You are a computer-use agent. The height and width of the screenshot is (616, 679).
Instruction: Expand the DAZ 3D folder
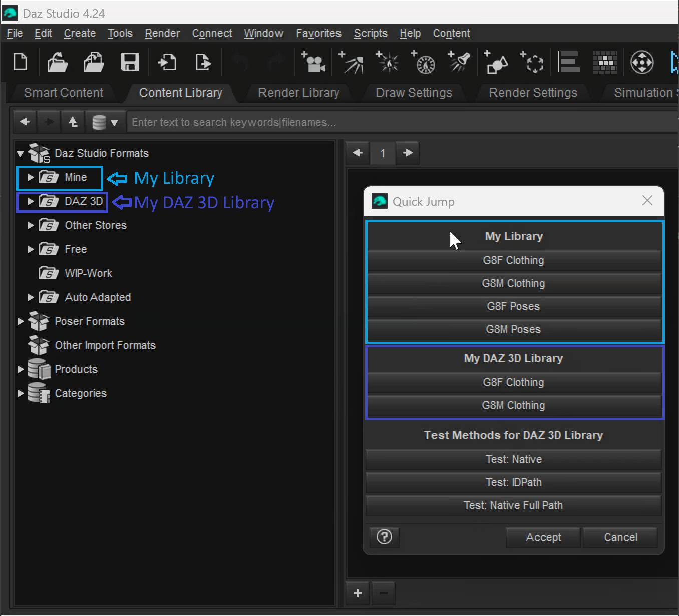[31, 202]
